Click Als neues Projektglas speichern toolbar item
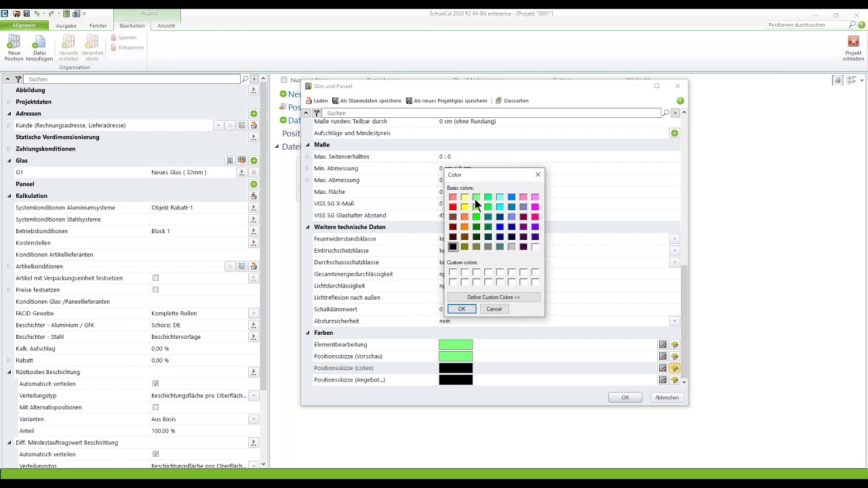Viewport: 868px width, 488px height. (446, 101)
